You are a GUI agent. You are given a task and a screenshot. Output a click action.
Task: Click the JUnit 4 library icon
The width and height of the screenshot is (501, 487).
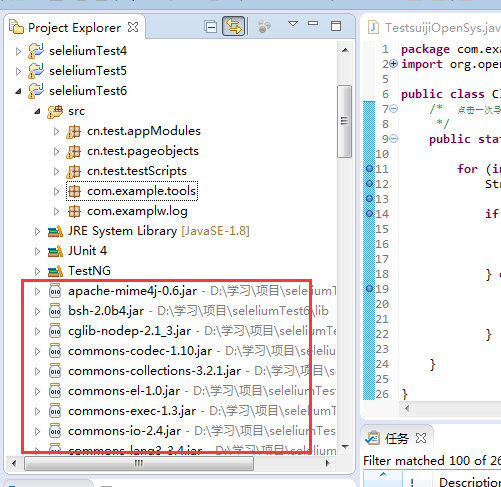point(55,251)
